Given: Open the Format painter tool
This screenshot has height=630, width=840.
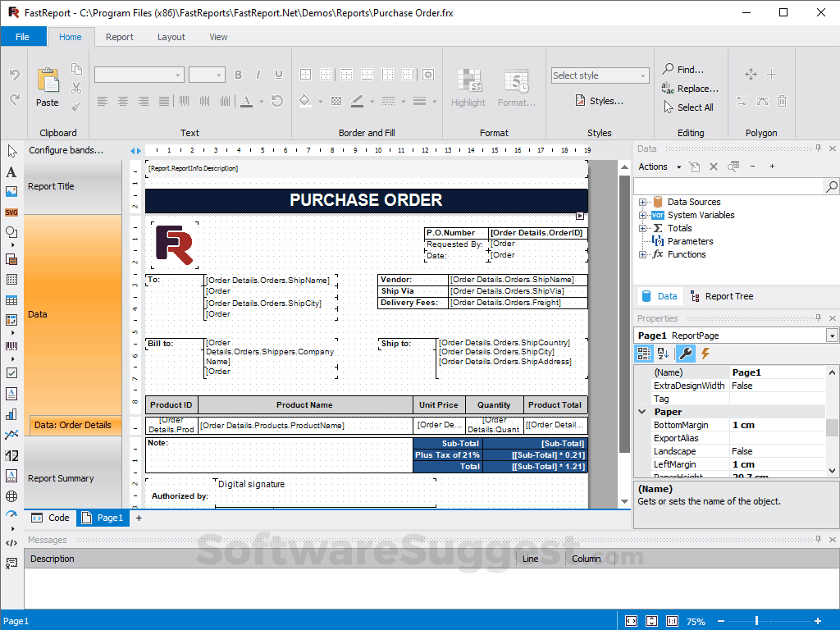Looking at the screenshot, I should [517, 86].
